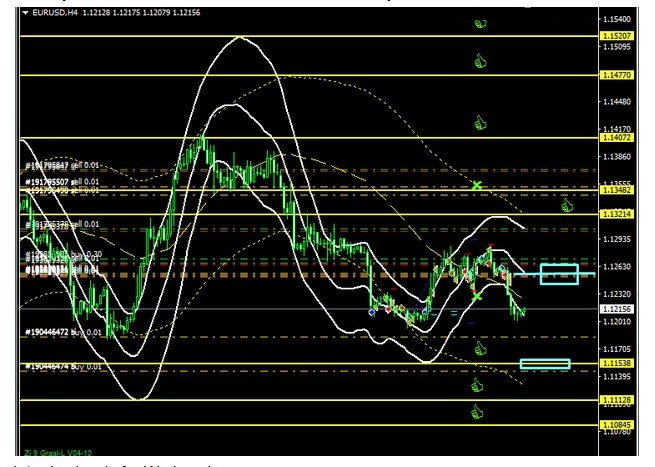The width and height of the screenshot is (655, 467).
Task: Click the thumbs-up icon beside the 1.15400 level
Action: click(x=480, y=23)
